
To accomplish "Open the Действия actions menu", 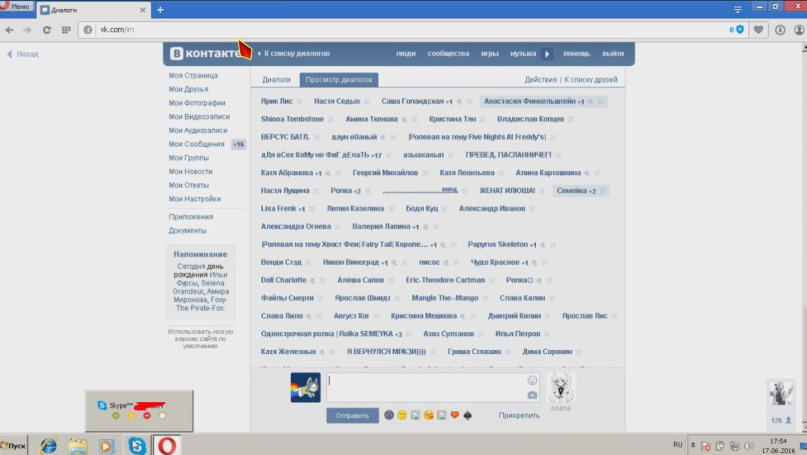I will point(540,80).
